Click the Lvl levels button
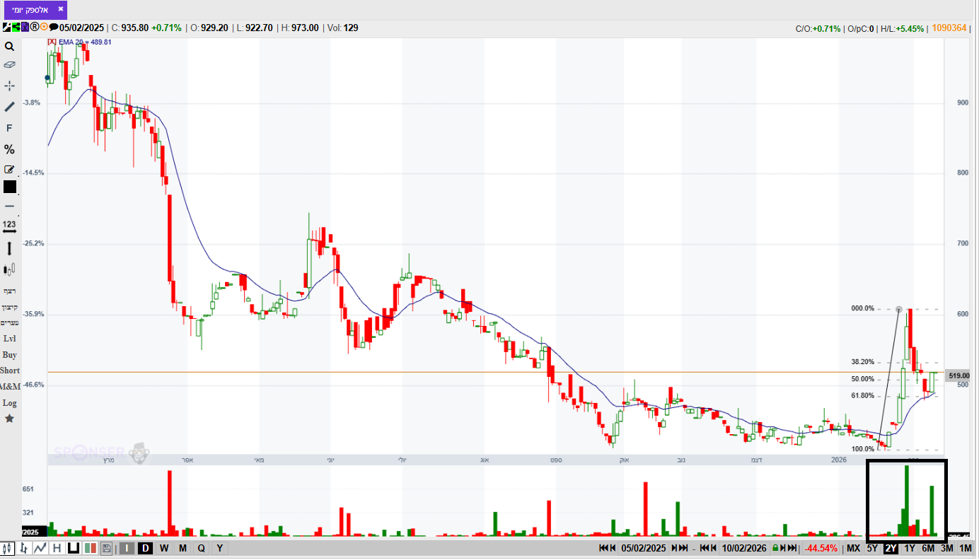 coord(9,339)
